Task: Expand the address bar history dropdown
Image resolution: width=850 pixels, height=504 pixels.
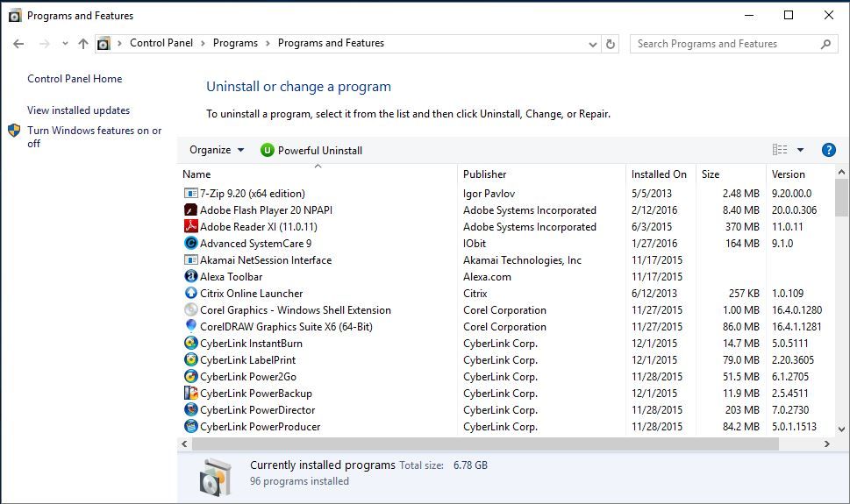Action: click(x=594, y=44)
